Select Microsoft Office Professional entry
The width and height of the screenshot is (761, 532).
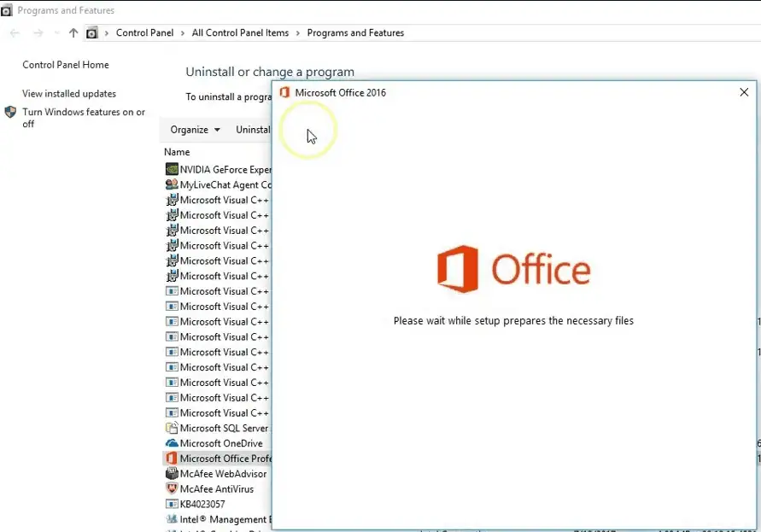coord(218,459)
